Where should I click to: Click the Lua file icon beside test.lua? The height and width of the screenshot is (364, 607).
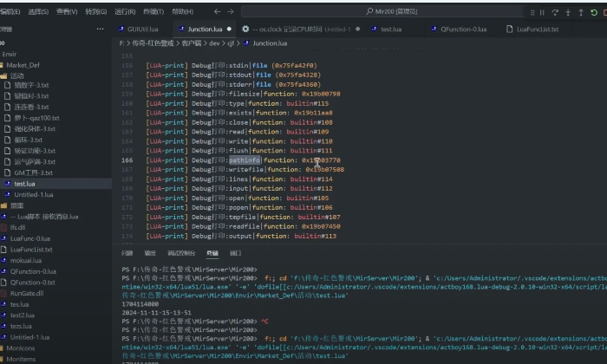click(x=7, y=184)
